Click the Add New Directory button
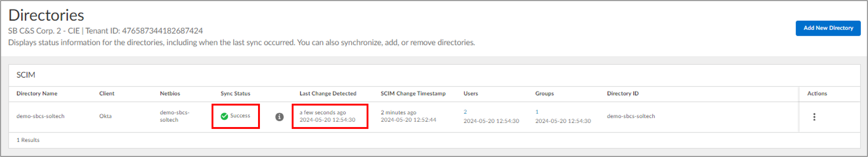The image size is (868, 157). (828, 28)
